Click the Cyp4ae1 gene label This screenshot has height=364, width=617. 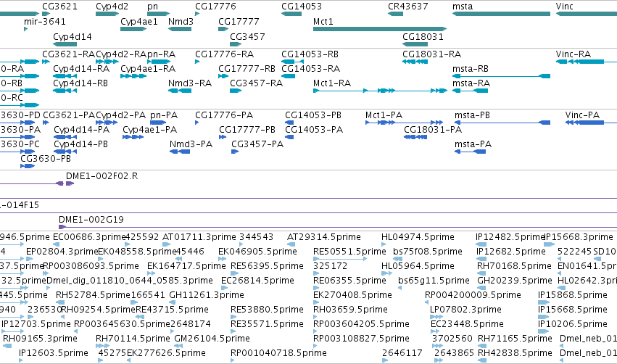click(x=139, y=21)
